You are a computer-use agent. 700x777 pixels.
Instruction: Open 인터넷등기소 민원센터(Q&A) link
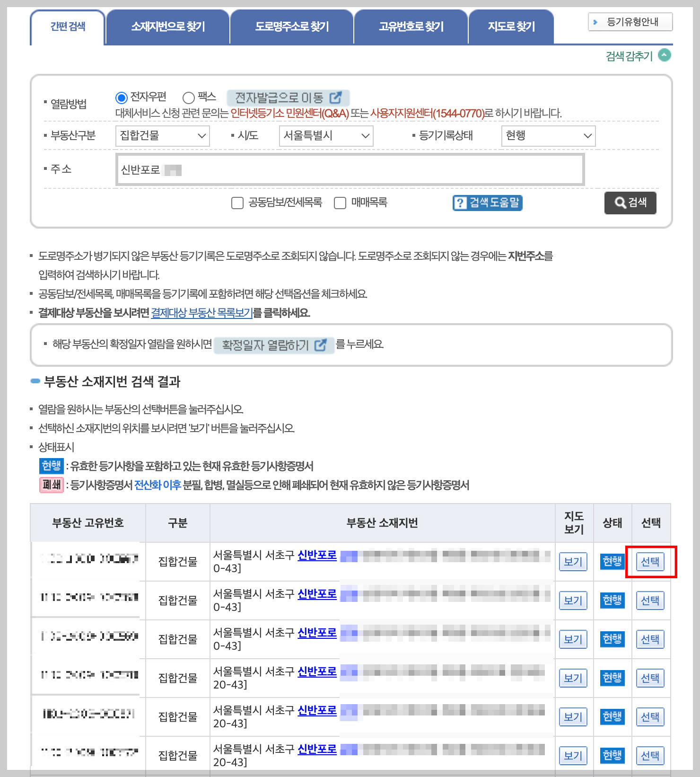(289, 114)
